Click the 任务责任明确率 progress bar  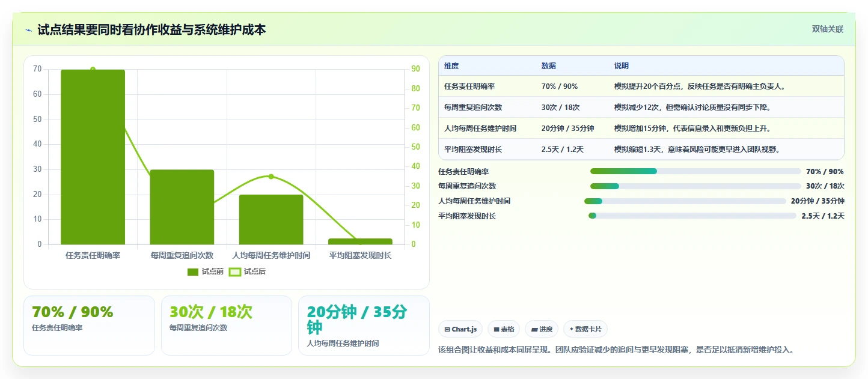(695, 171)
